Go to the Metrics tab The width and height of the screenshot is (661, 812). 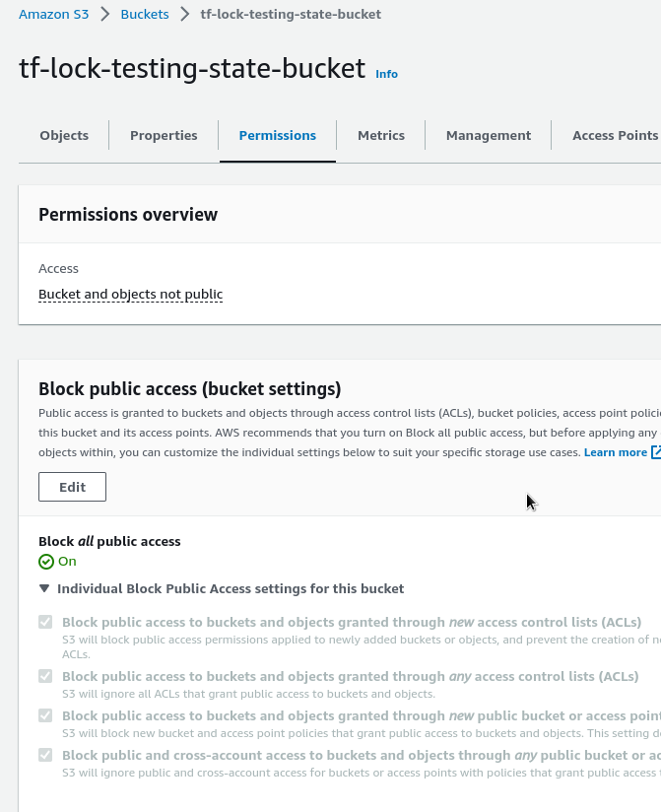pos(381,136)
